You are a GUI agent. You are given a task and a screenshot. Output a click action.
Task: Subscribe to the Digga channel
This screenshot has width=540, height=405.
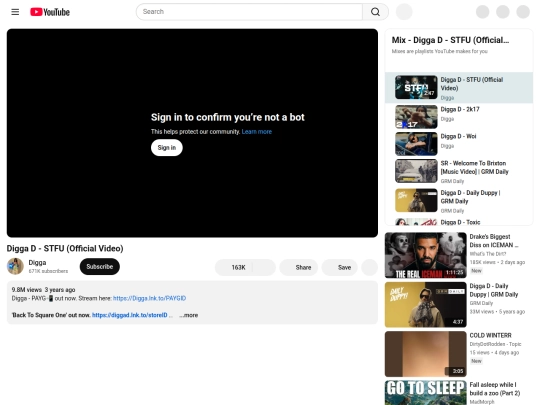pyautogui.click(x=100, y=267)
